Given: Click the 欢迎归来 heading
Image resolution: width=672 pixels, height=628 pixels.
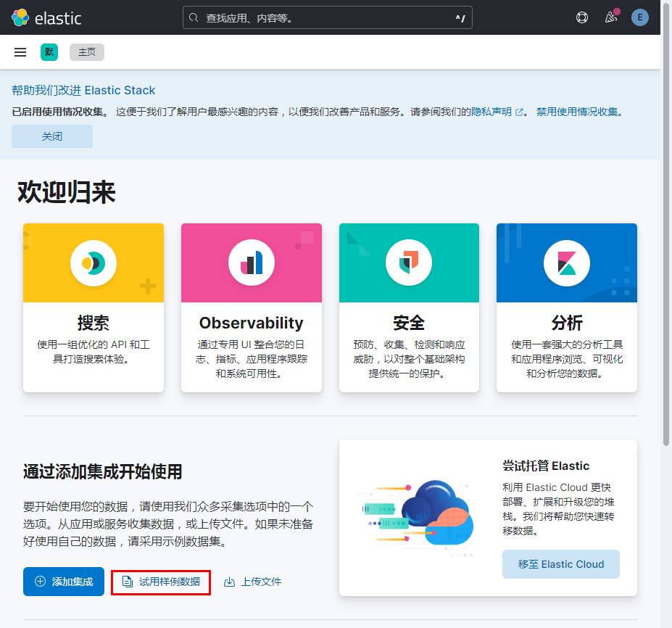Looking at the screenshot, I should 67,191.
